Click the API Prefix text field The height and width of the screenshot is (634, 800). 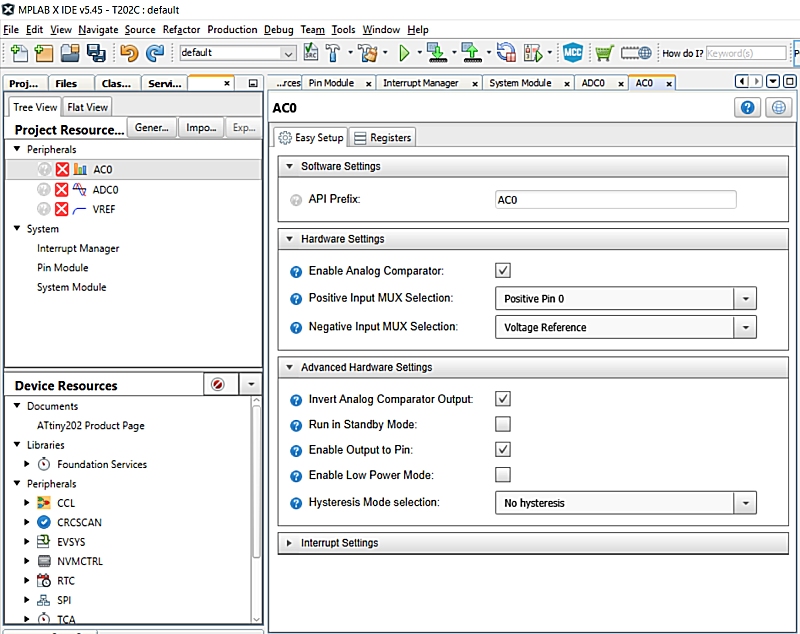615,200
